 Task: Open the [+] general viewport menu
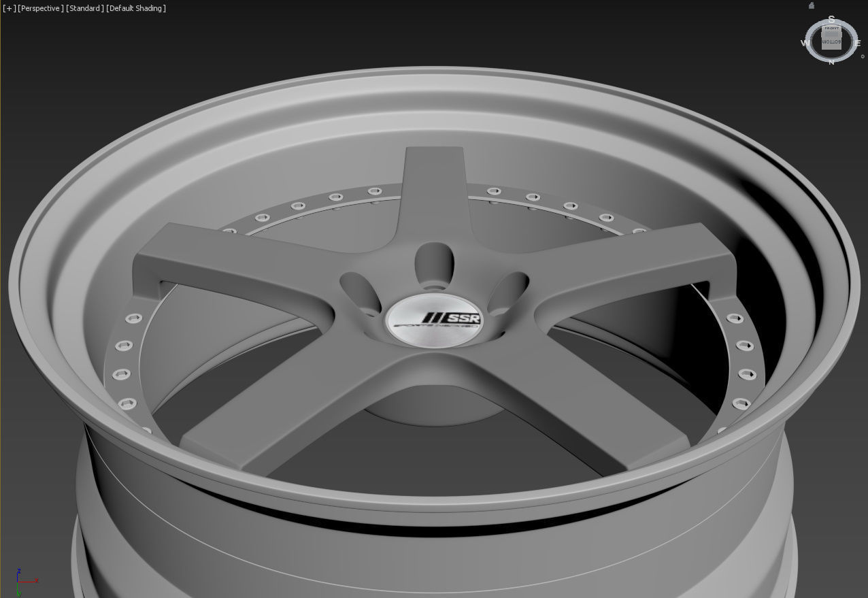pos(10,8)
